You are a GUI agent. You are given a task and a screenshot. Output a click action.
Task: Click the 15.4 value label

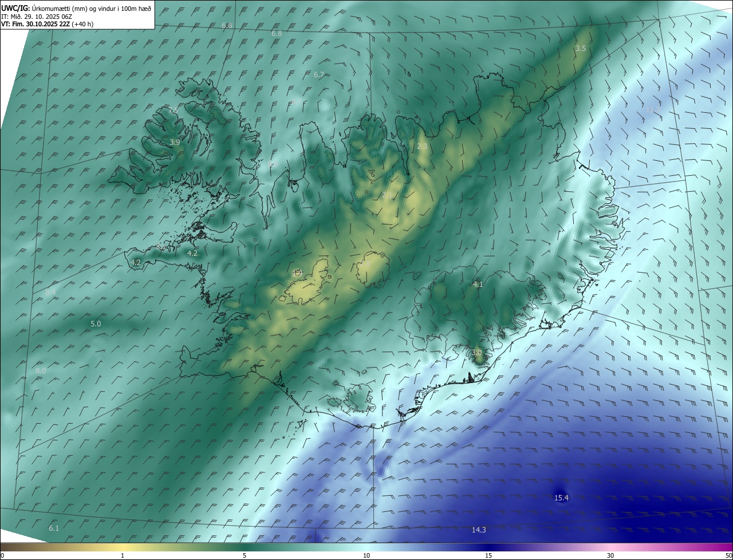tap(561, 498)
